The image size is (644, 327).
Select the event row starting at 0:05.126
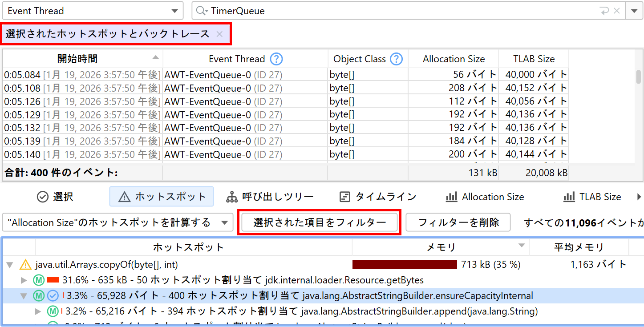click(286, 101)
